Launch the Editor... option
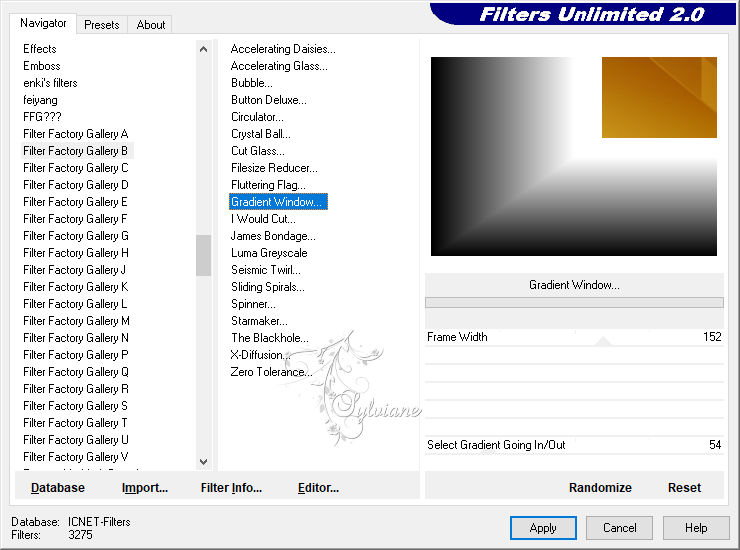The height and width of the screenshot is (550, 740). [x=318, y=488]
